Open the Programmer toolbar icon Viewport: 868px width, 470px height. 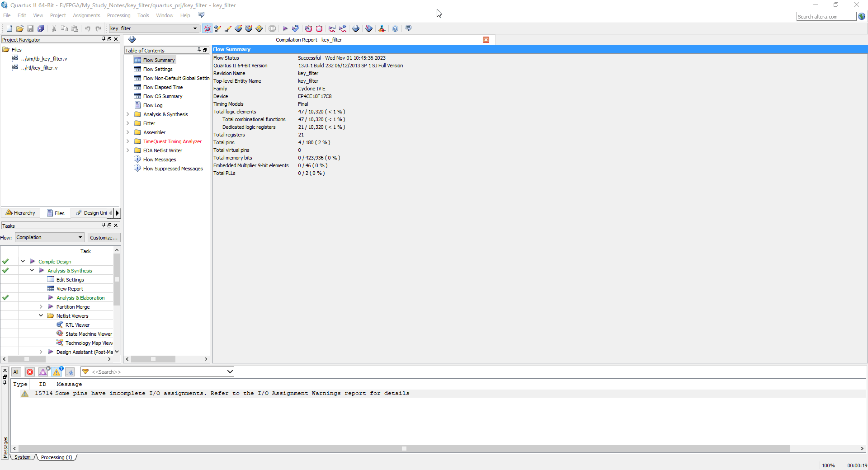click(369, 28)
